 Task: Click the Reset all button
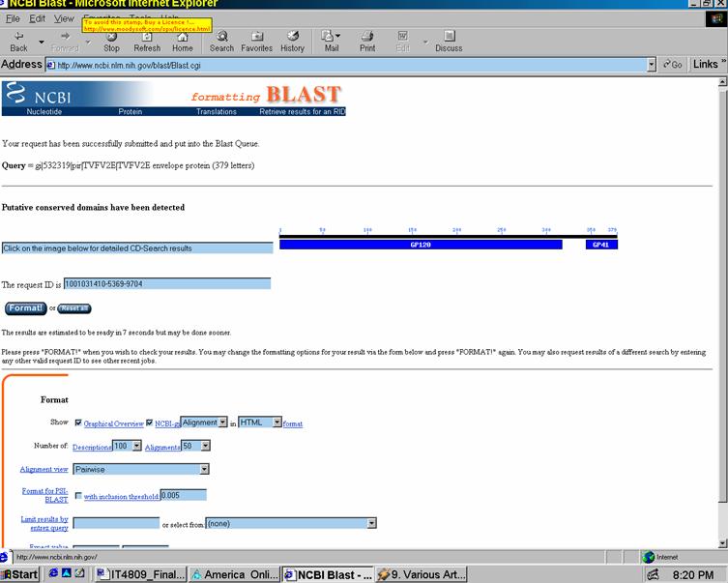pyautogui.click(x=74, y=308)
